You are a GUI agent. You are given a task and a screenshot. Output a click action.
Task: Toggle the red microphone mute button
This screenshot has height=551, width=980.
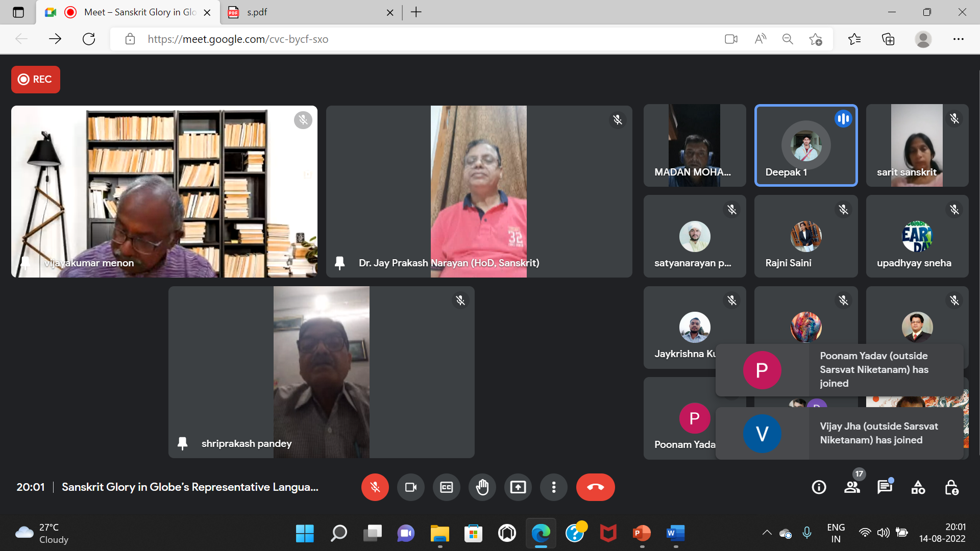tap(375, 487)
